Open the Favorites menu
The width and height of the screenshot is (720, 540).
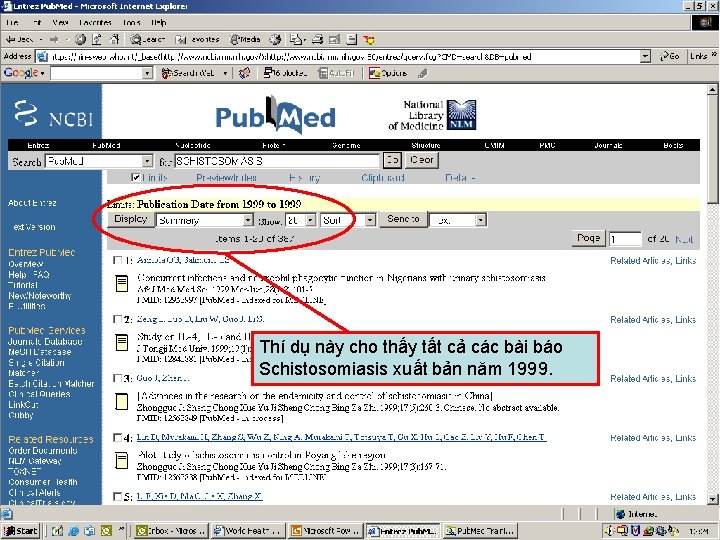tap(96, 22)
